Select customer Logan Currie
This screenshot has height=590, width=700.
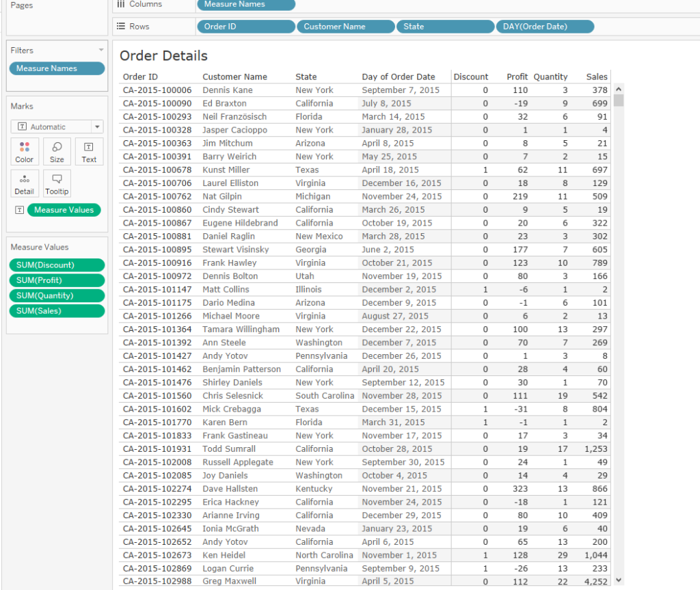(x=228, y=569)
